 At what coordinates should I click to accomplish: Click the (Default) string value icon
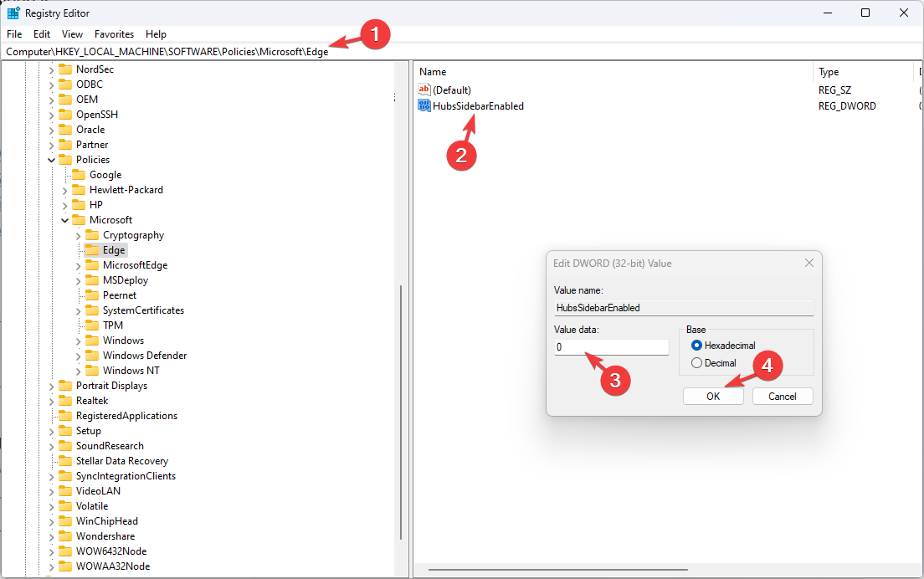point(424,90)
